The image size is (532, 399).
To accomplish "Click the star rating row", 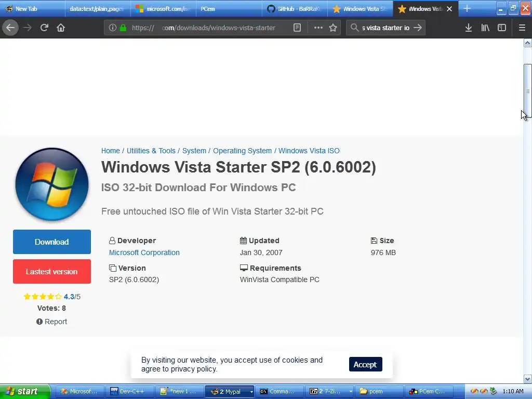I will point(43,297).
